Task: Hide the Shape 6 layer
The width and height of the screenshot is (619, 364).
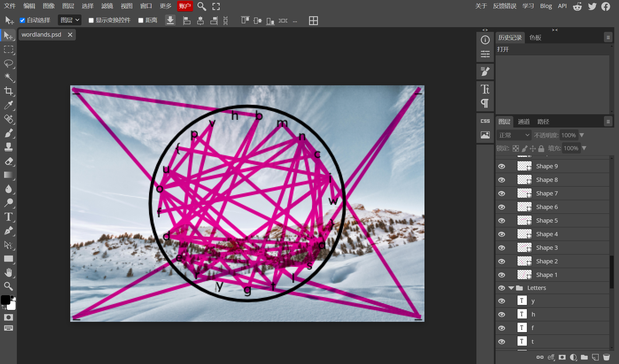Action: click(502, 207)
